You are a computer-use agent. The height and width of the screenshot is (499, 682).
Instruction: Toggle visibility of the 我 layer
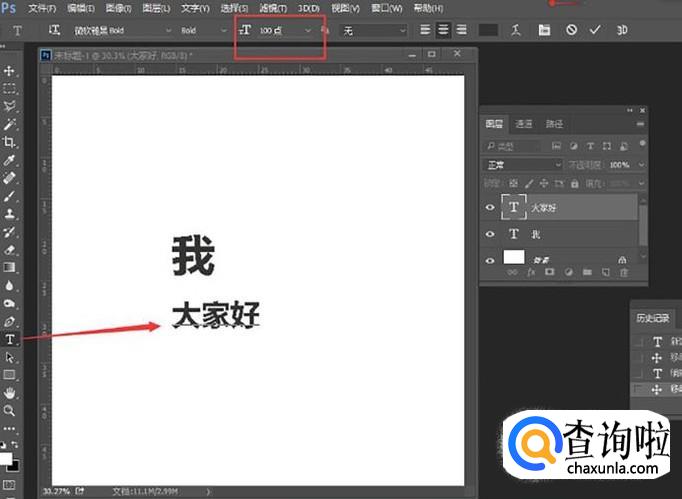point(490,233)
